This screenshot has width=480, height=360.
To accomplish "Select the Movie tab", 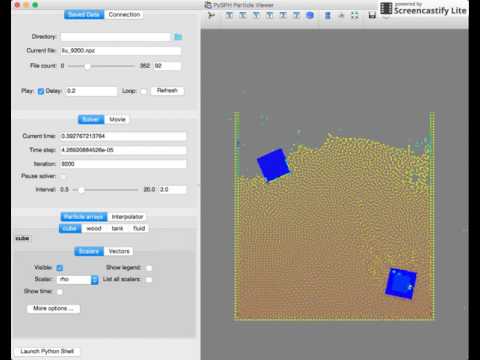I will 117,119.
